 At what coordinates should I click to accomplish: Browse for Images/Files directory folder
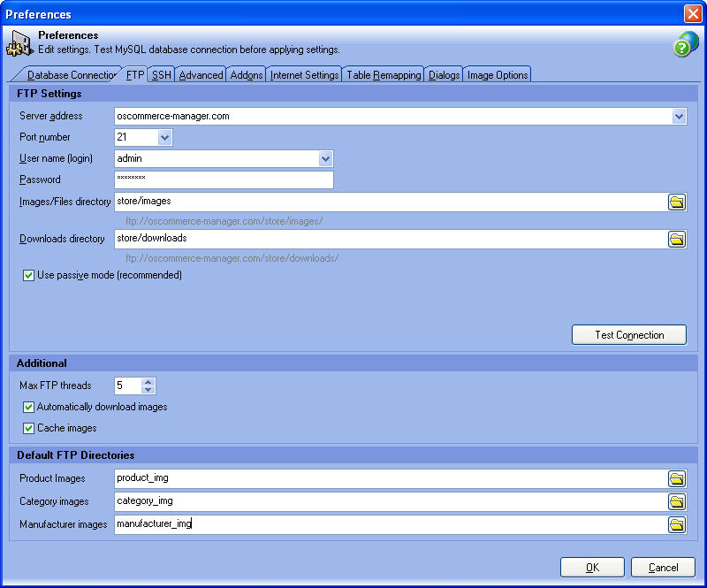[x=677, y=202]
